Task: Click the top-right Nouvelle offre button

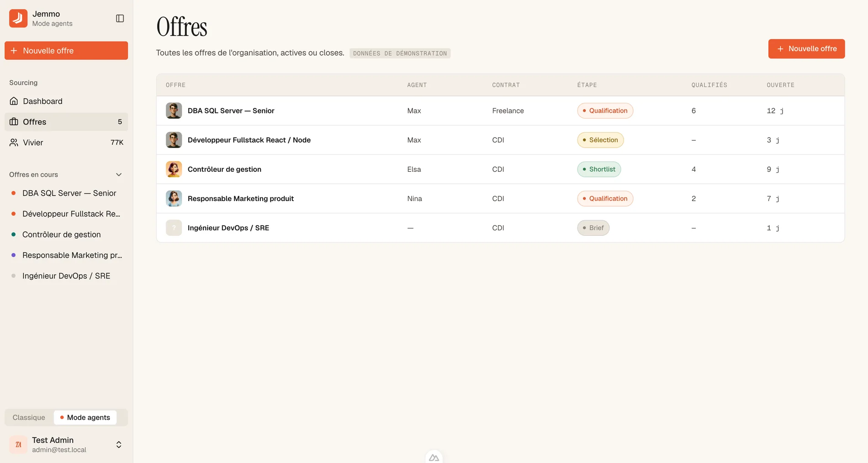Action: (x=806, y=48)
